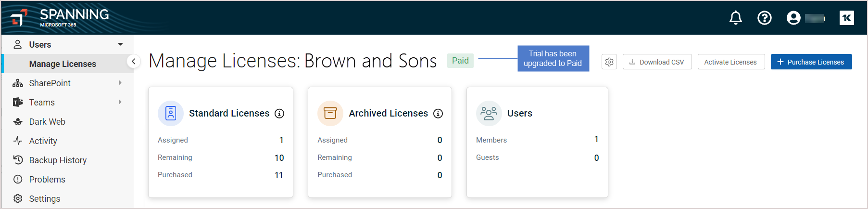Show info for Archived Licenses
868x209 pixels.
point(438,114)
